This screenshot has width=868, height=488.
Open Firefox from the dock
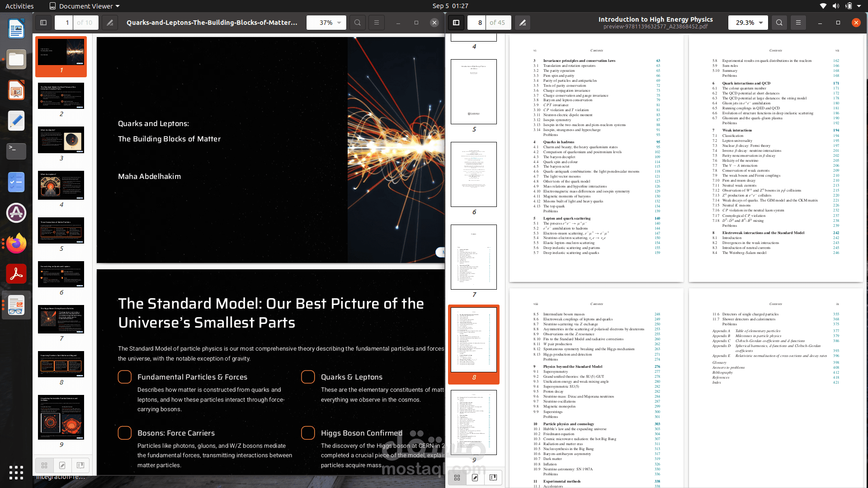pyautogui.click(x=16, y=244)
